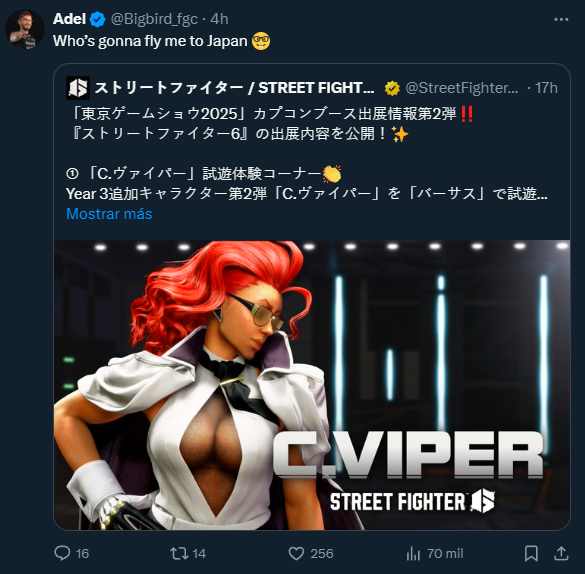
Task: Click the gold verified badge of Street Fighter
Action: (x=392, y=88)
